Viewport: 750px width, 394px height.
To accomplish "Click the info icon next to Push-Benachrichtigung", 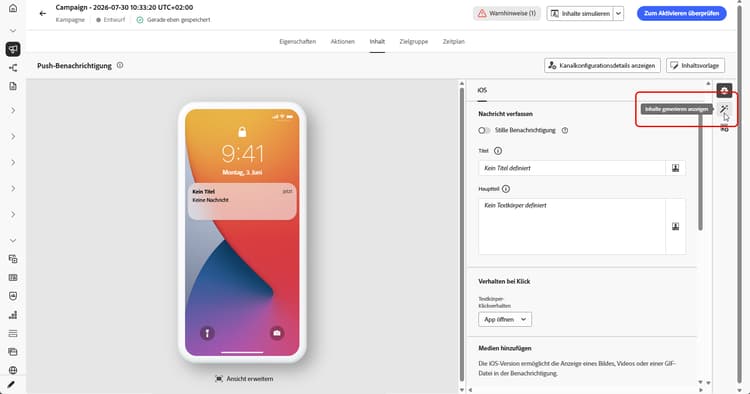I will pyautogui.click(x=120, y=65).
